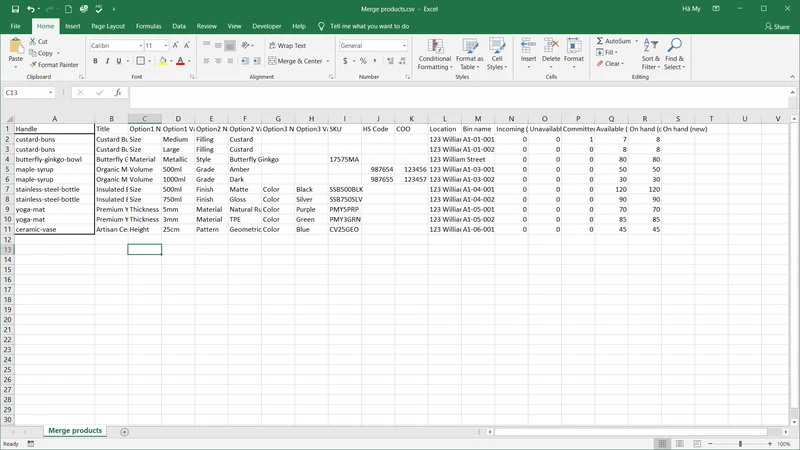Click the Insert Function fx icon
The height and width of the screenshot is (450, 800).
coord(118,93)
